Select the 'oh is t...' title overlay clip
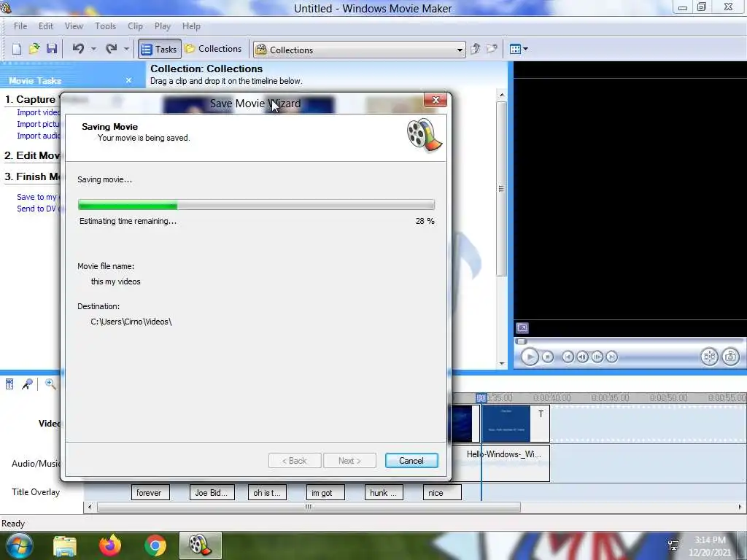 267,493
